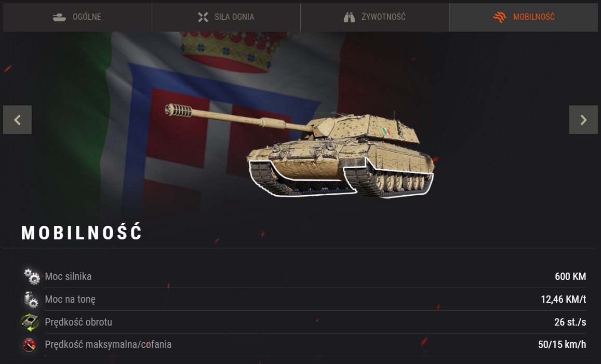Go to previous slide with left arrow
This screenshot has width=601, height=364.
17,120
